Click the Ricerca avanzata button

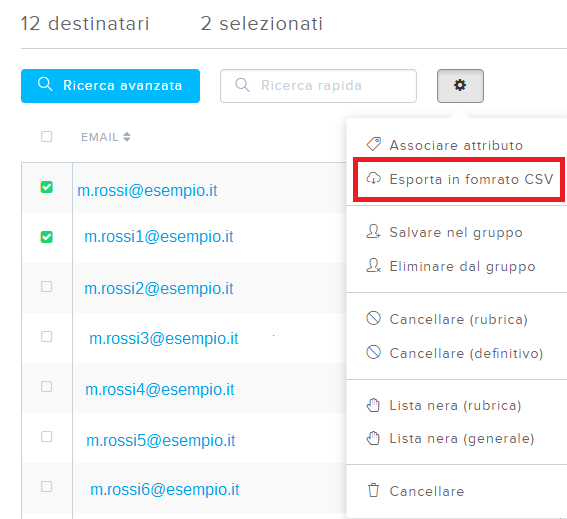click(x=110, y=86)
